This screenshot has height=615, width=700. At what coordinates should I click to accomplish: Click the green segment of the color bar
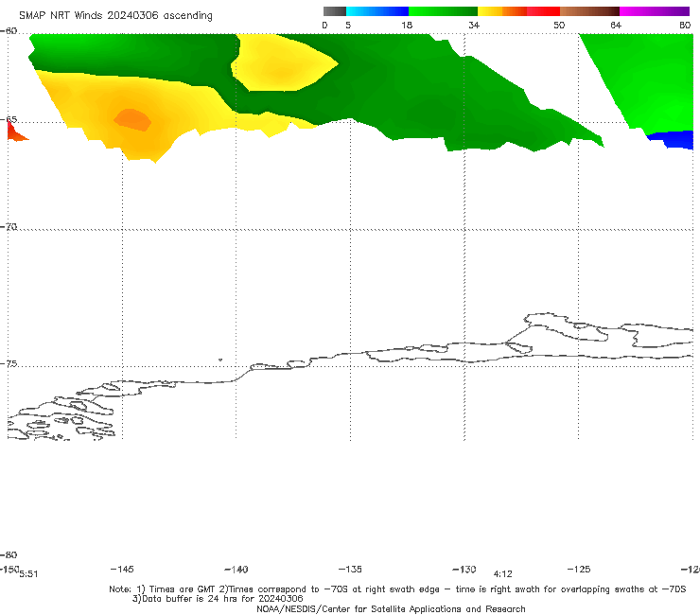[x=443, y=11]
